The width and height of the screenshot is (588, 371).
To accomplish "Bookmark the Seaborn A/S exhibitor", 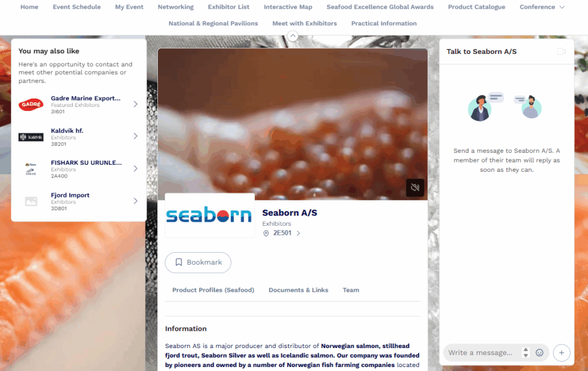I will pos(198,262).
